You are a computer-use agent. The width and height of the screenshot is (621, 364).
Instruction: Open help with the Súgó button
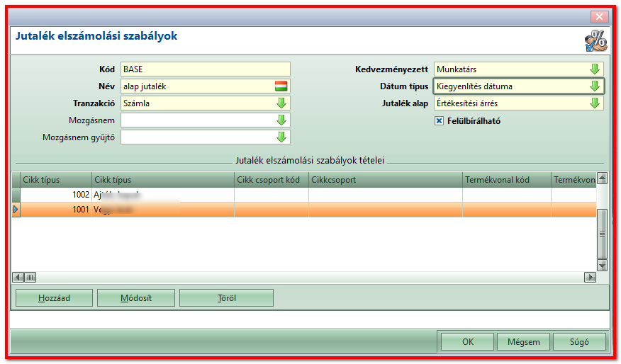coord(579,342)
